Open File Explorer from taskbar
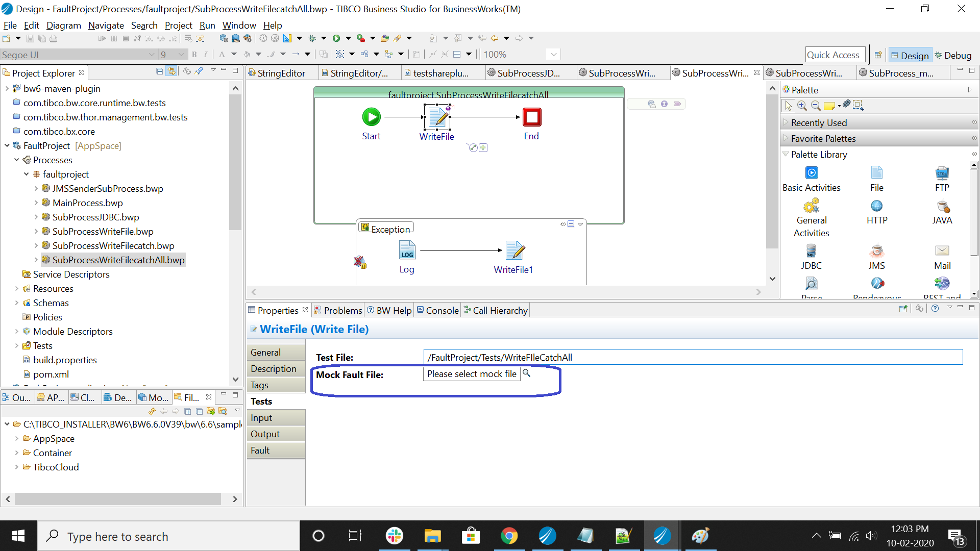Image resolution: width=980 pixels, height=551 pixels. point(432,536)
